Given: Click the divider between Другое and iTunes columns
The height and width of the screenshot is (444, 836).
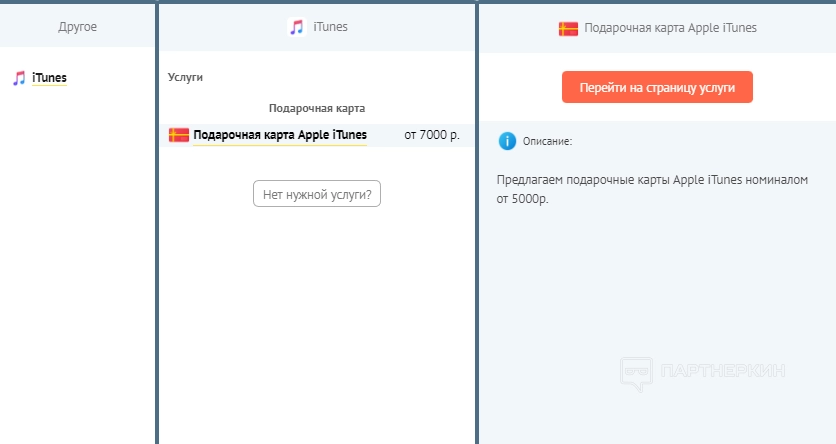Looking at the screenshot, I should 157,222.
